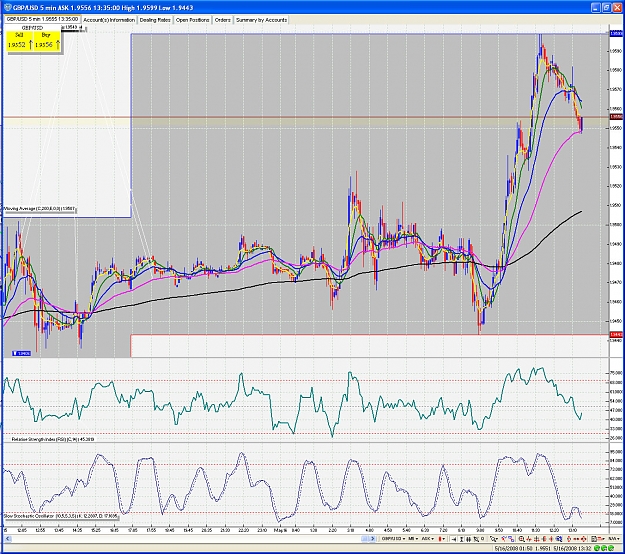Open the GBP/USD instrument dropdown in toolbar

pyautogui.click(x=393, y=539)
